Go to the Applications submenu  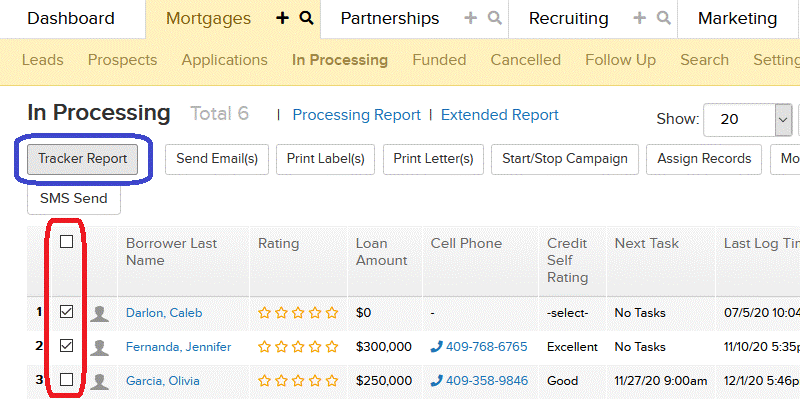pyautogui.click(x=224, y=60)
